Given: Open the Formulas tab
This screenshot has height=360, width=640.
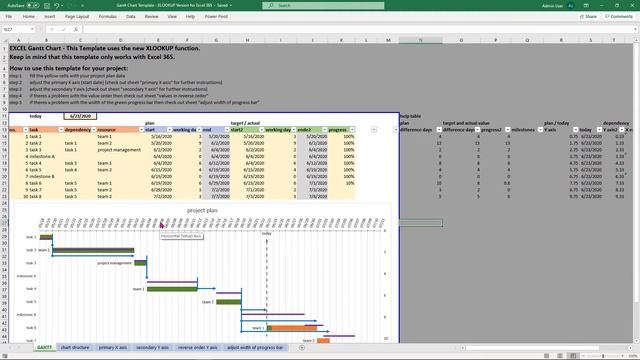Looking at the screenshot, I should [107, 16].
